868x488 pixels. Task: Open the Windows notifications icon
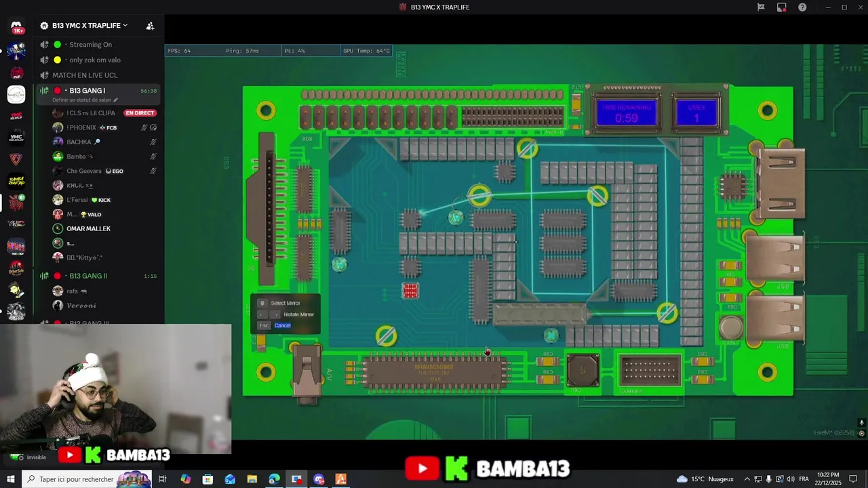pyautogui.click(x=854, y=479)
